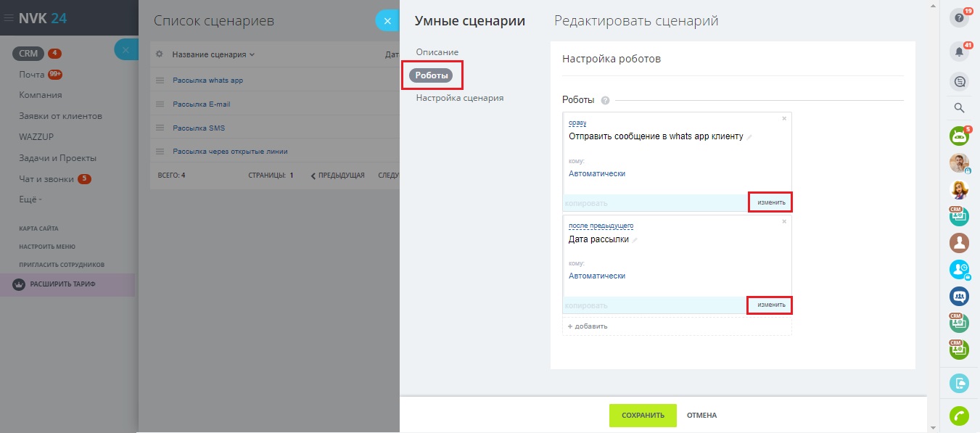This screenshot has width=980, height=433.
Task: Click pencil icon next to WhatsApp robot title
Action: [749, 137]
